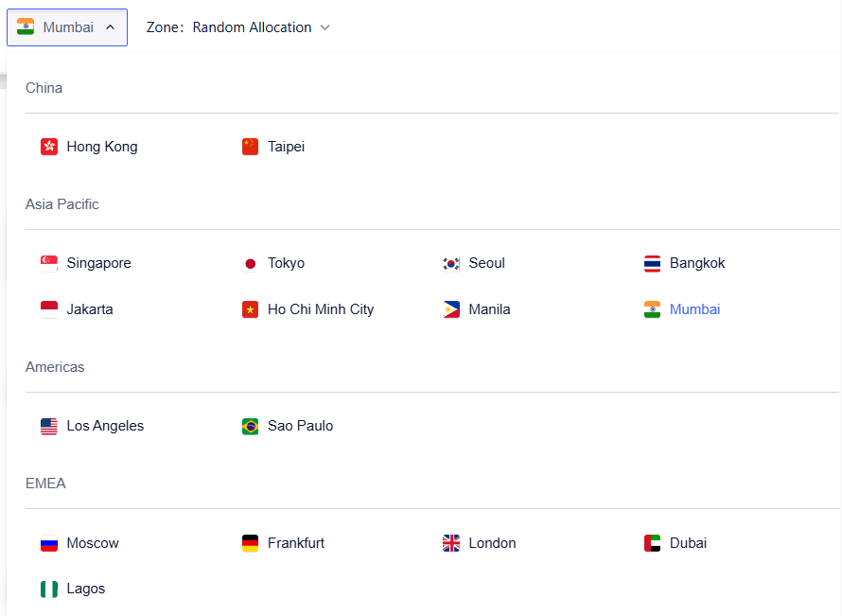842x616 pixels.
Task: Select Taipei in the China group
Action: click(286, 147)
